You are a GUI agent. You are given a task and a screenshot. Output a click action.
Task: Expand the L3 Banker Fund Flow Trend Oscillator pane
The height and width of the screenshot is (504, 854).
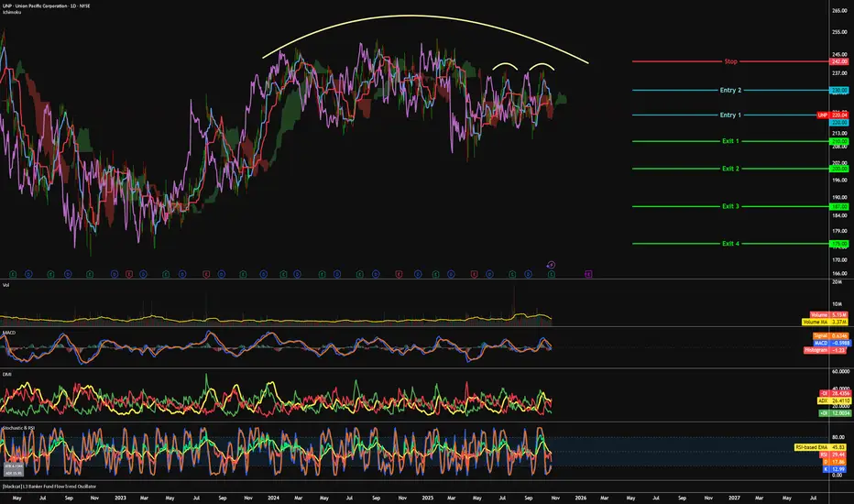click(55, 487)
